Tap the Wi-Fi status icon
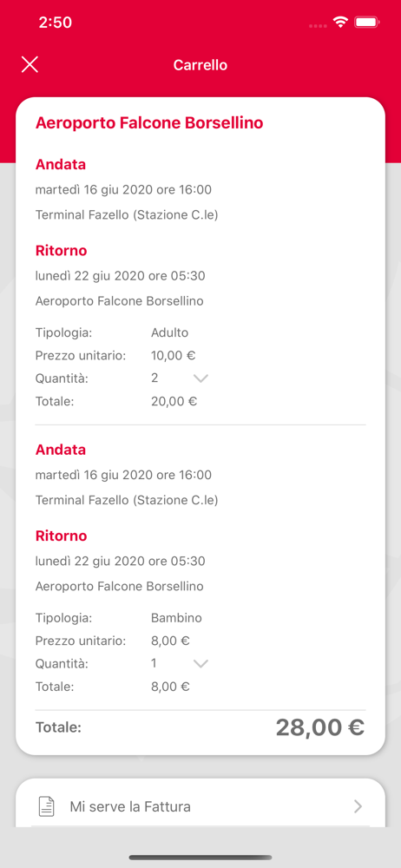Viewport: 401px width, 868px height. tap(340, 23)
